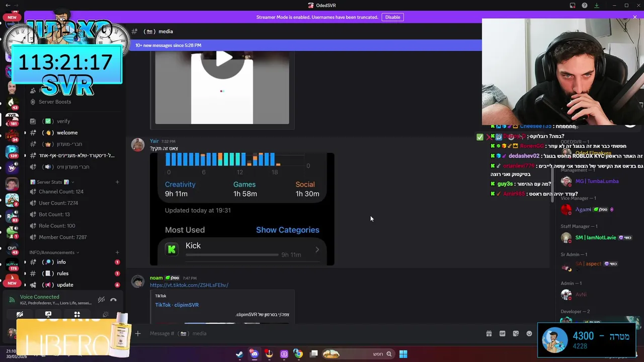
Task: Open the server icon with the 83 badge
Action: tap(12, 216)
